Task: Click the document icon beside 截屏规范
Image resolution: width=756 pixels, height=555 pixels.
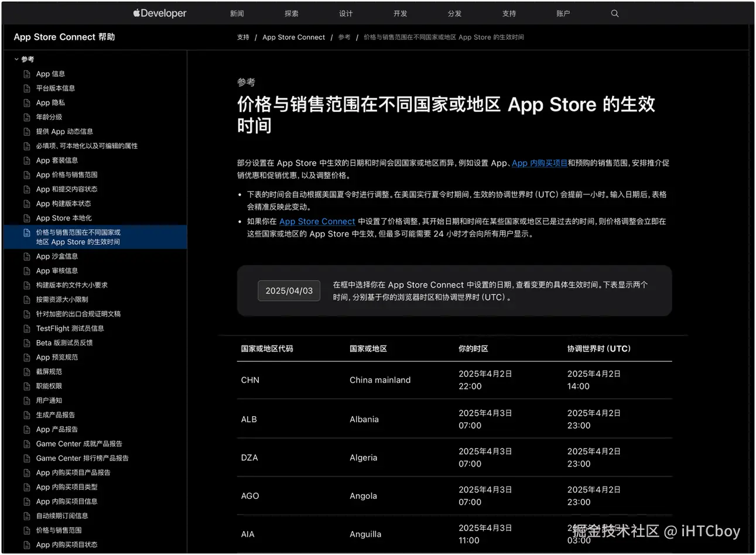Action: click(x=27, y=371)
